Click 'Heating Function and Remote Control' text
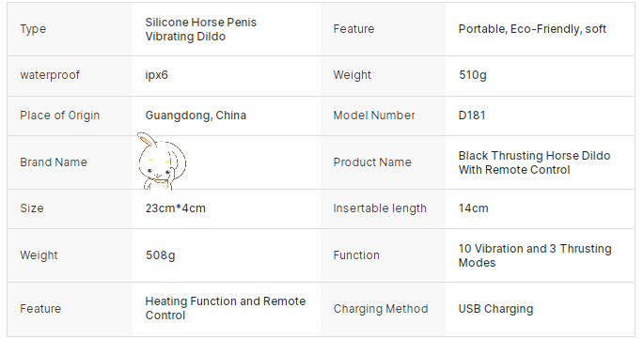The width and height of the screenshot is (644, 339). pos(225,308)
